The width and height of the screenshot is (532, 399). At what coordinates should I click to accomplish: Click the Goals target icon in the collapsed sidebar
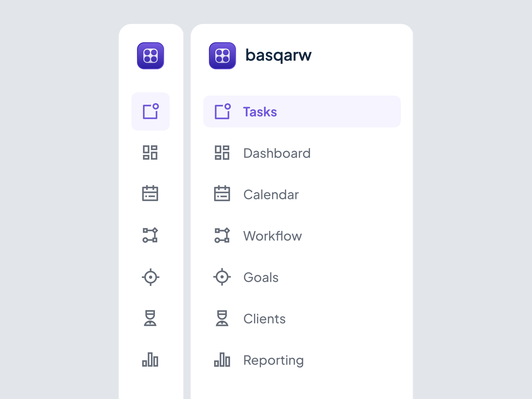point(151,277)
